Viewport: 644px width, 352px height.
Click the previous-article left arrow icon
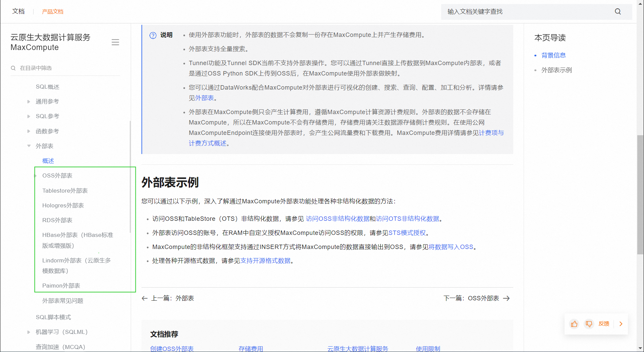point(145,298)
